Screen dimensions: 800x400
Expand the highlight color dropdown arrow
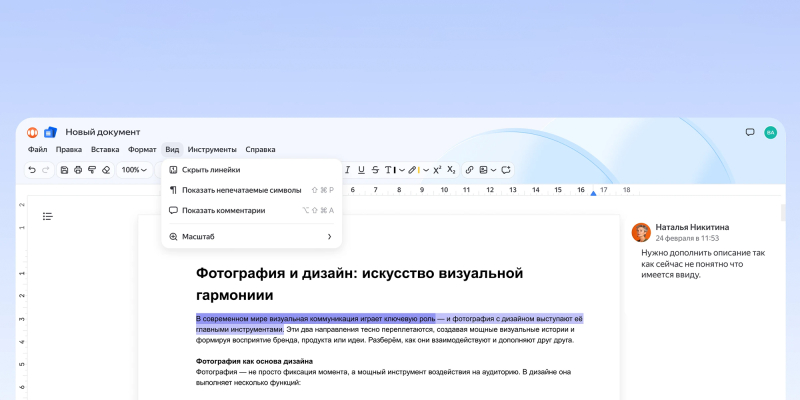[x=426, y=170]
